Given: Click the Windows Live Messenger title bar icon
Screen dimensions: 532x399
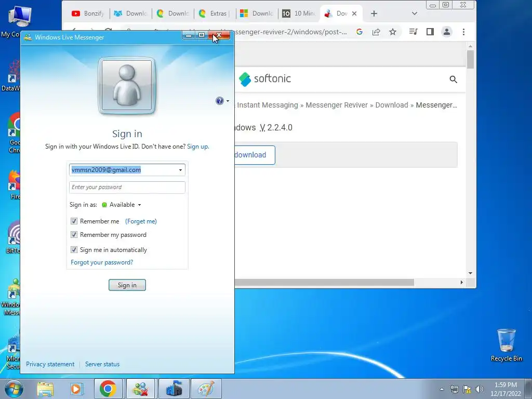Looking at the screenshot, I should click(28, 37).
